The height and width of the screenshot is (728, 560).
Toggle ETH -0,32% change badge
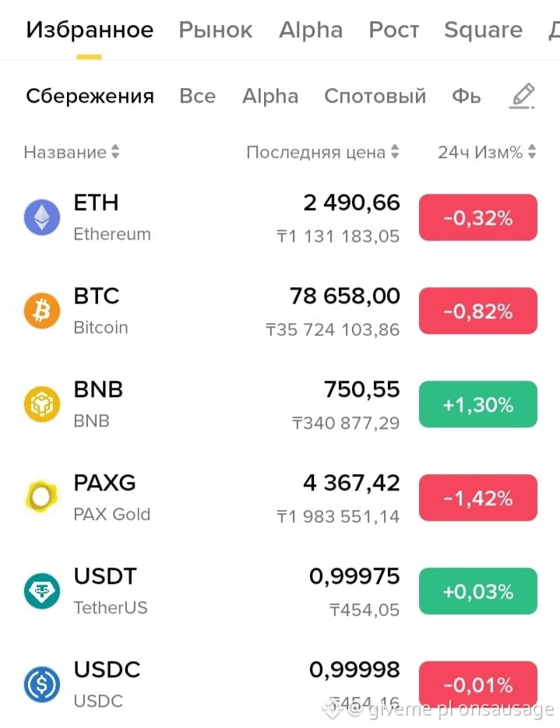point(477,217)
